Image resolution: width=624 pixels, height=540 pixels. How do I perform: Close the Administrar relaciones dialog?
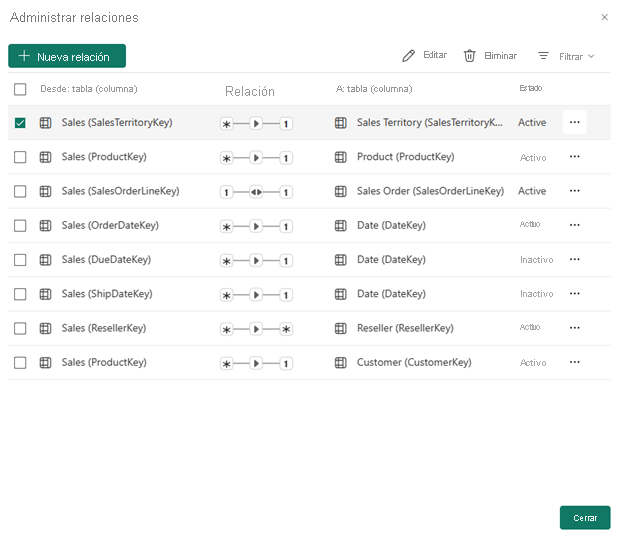click(604, 17)
